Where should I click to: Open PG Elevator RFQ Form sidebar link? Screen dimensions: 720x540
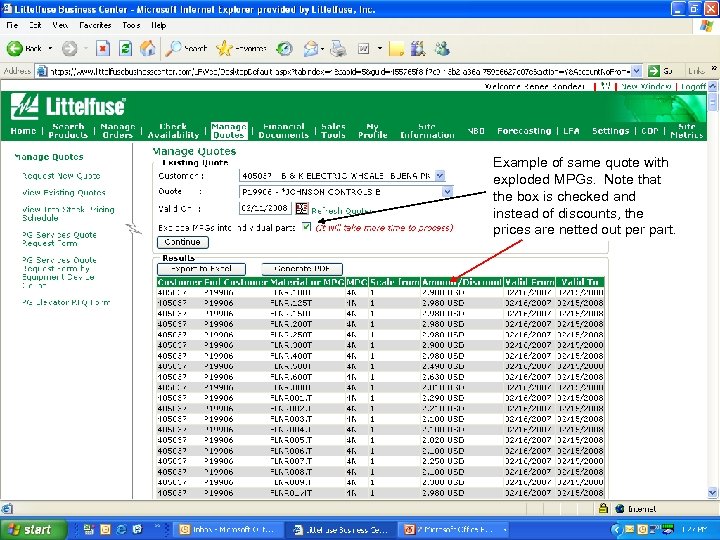pyautogui.click(x=66, y=303)
